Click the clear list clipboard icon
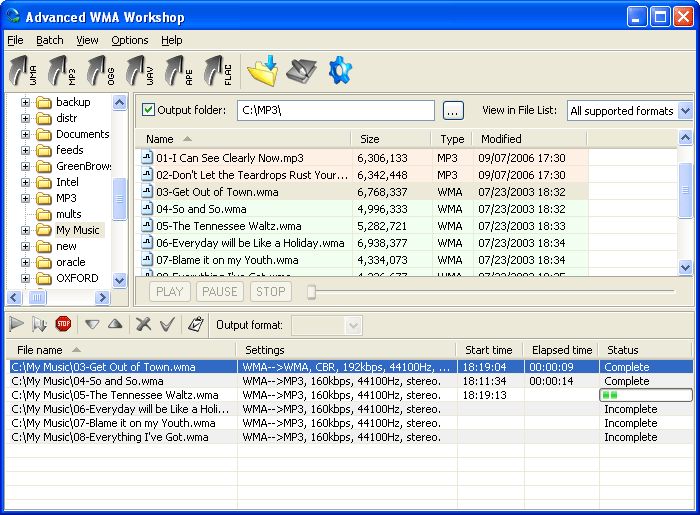Viewport: 700px width, 515px height. 196,324
